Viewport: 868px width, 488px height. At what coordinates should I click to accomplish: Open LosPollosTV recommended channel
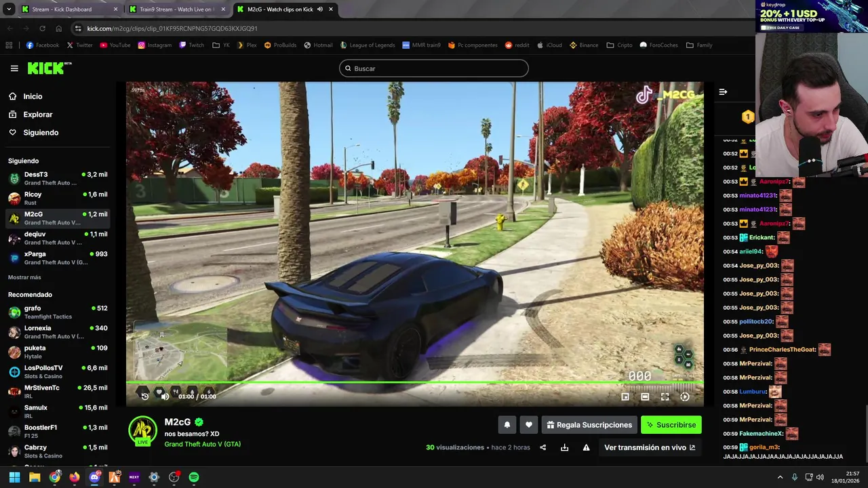coord(58,372)
